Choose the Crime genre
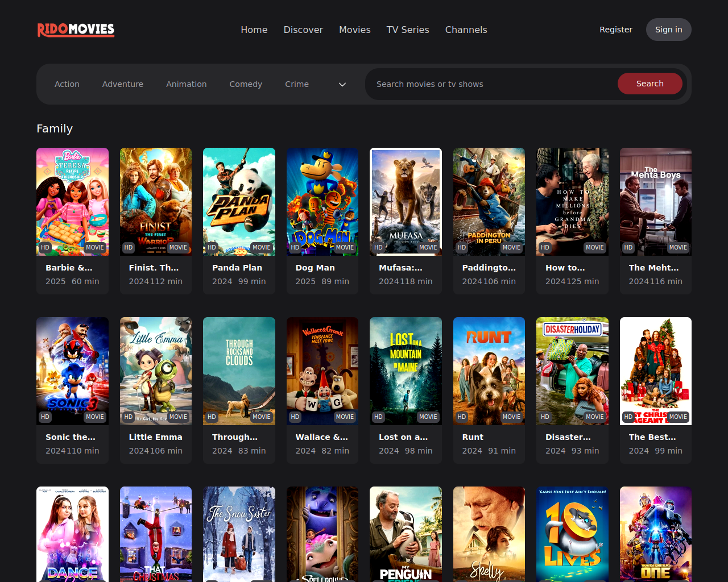 297,84
